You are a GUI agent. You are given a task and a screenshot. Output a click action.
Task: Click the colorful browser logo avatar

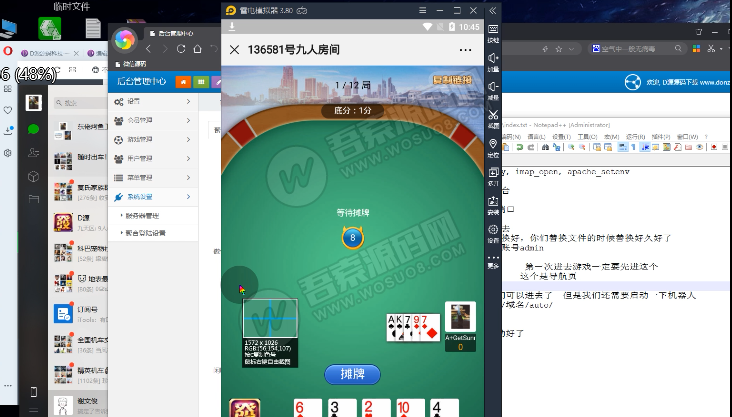click(124, 40)
